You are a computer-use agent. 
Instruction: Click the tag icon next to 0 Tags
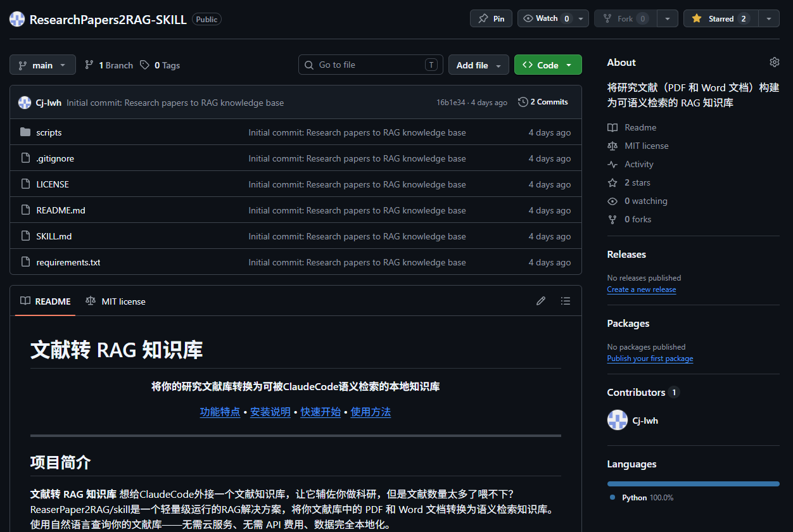pyautogui.click(x=145, y=65)
